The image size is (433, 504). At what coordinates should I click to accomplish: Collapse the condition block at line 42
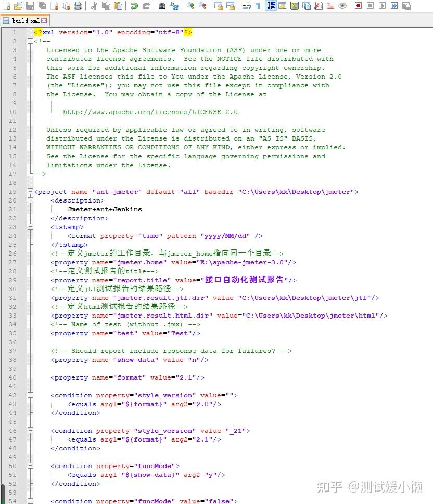[30, 395]
